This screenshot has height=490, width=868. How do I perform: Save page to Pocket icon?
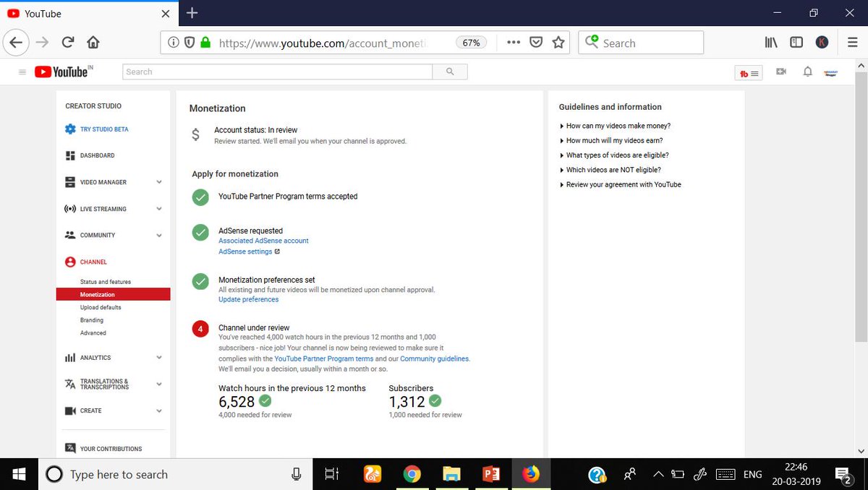point(536,43)
